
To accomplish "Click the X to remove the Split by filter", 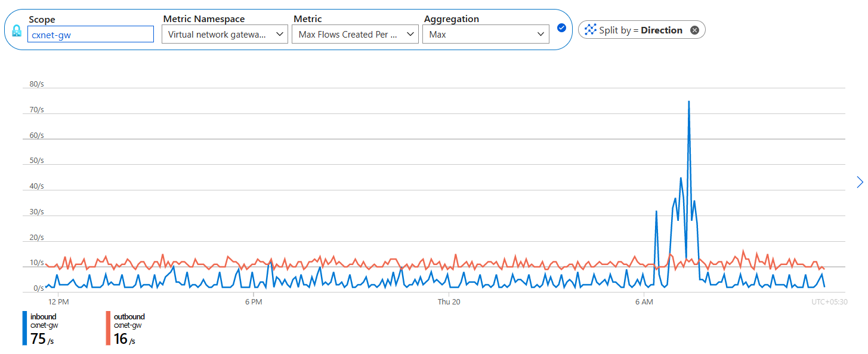I will pos(694,29).
